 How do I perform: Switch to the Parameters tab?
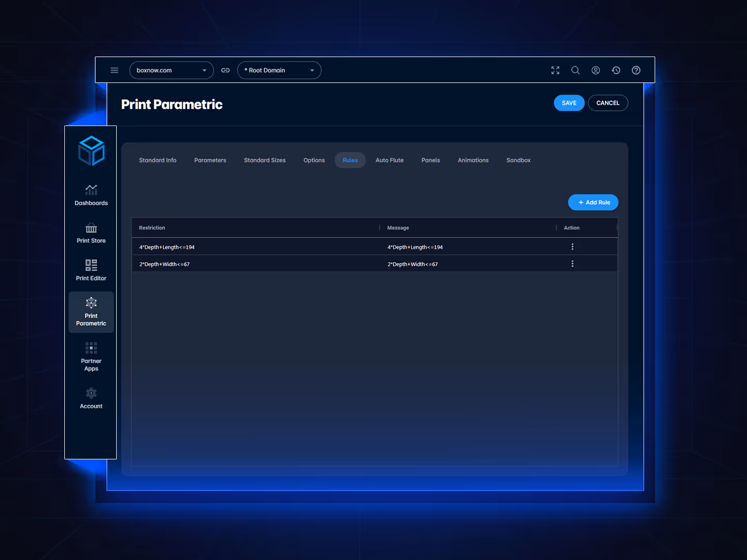(x=210, y=160)
